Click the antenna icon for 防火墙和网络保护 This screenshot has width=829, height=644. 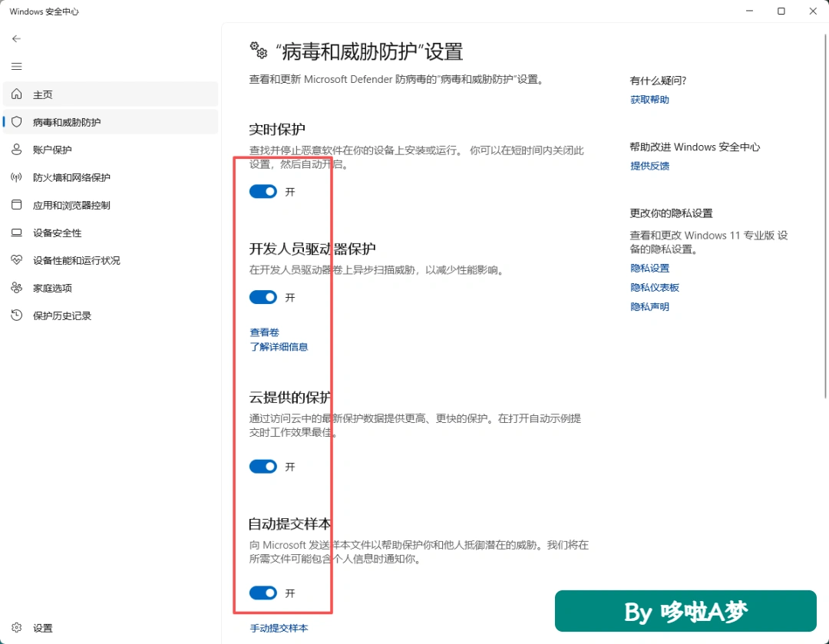[x=16, y=177]
